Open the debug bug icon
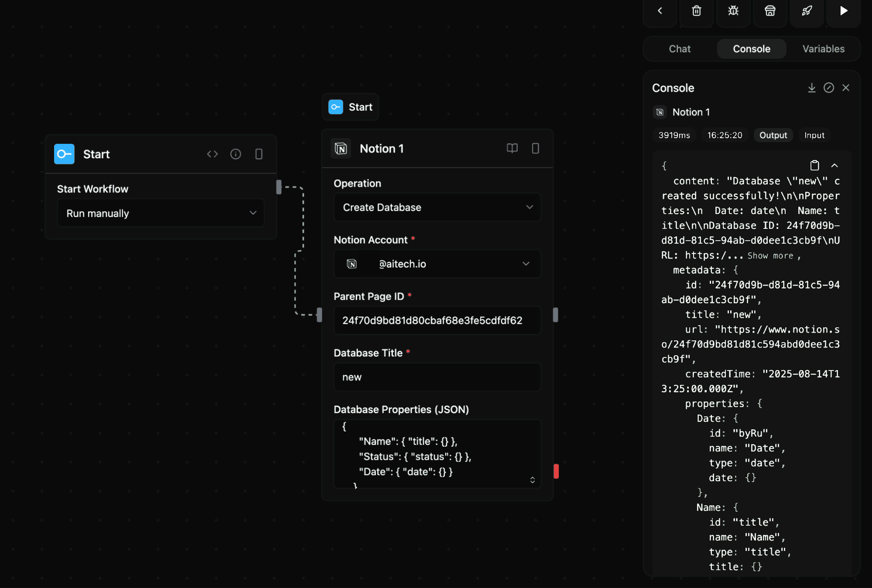872x588 pixels. coord(733,11)
